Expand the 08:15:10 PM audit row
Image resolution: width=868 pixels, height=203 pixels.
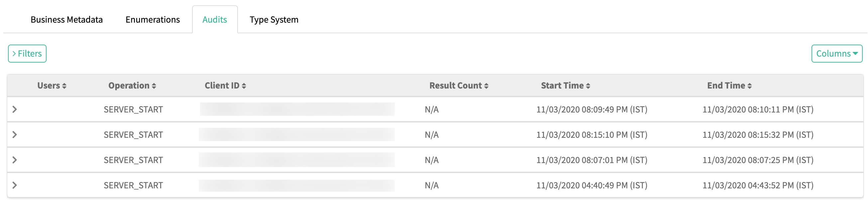15,134
